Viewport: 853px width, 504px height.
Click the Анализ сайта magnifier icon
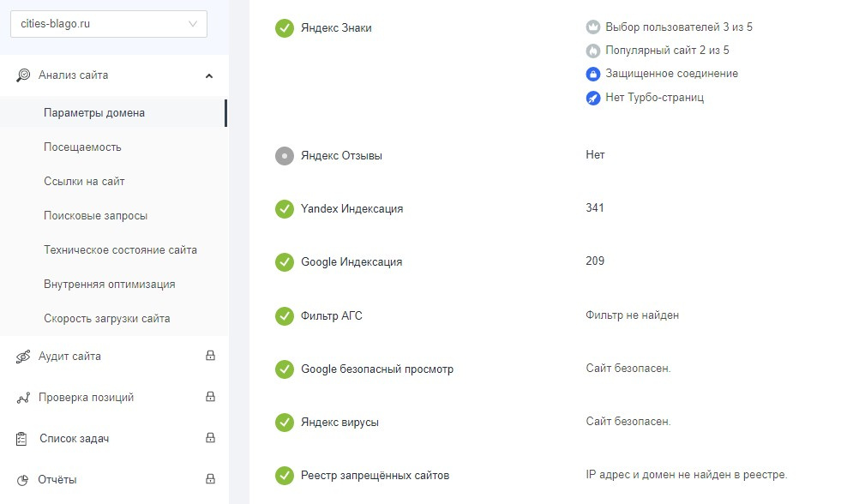(x=23, y=75)
